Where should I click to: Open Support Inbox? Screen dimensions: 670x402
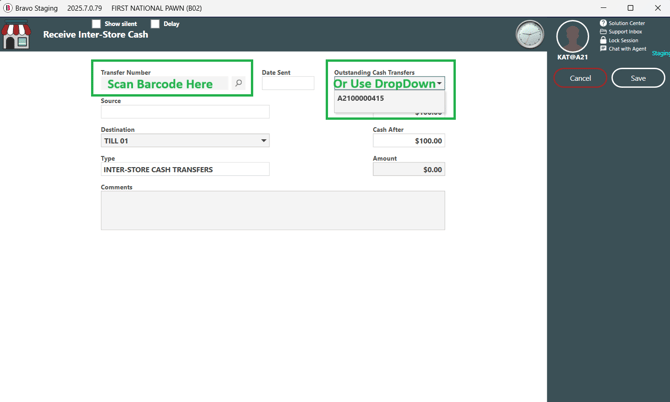pyautogui.click(x=621, y=32)
